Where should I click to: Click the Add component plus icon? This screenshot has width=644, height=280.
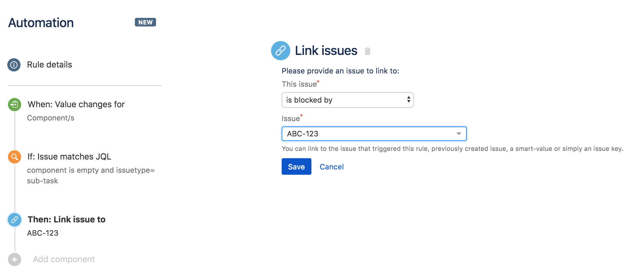14,259
